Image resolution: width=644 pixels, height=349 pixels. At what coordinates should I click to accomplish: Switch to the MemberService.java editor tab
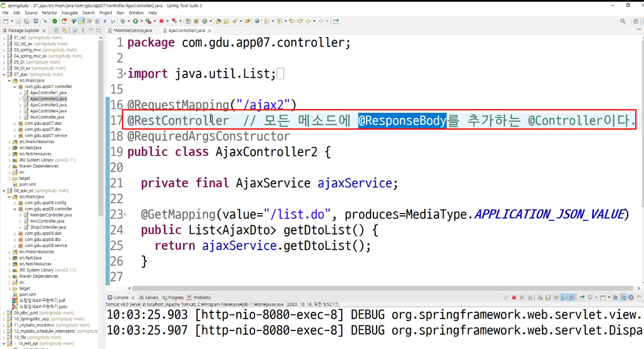click(132, 30)
